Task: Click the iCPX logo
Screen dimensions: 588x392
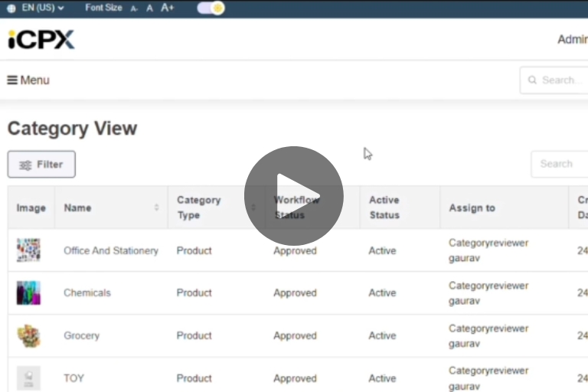Action: [x=41, y=40]
